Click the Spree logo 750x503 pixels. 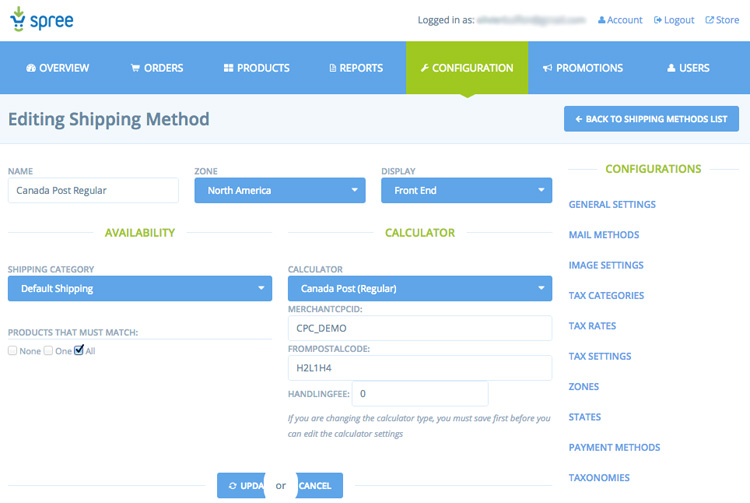(x=42, y=20)
